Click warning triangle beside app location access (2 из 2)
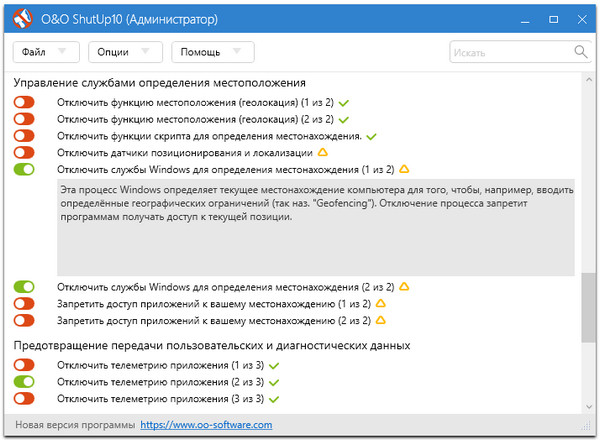 pos(380,320)
